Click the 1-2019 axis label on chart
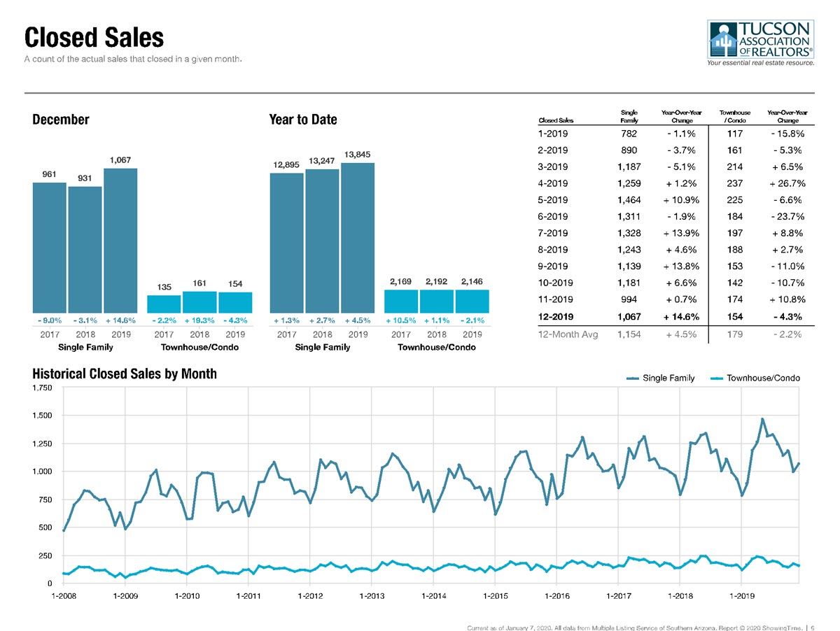 pos(741,596)
